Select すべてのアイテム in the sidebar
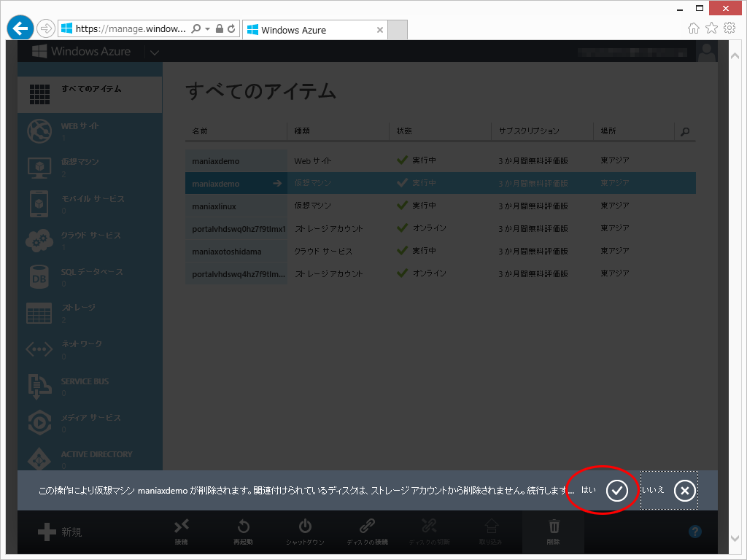The height and width of the screenshot is (560, 747). click(x=90, y=94)
